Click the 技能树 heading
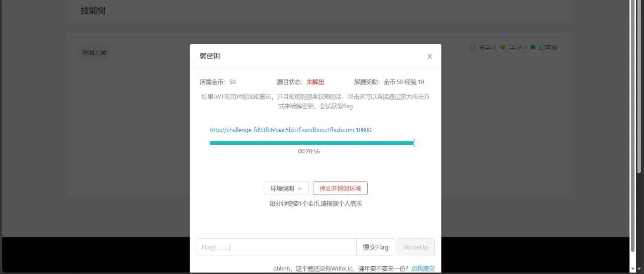The image size is (644, 274). point(93,11)
